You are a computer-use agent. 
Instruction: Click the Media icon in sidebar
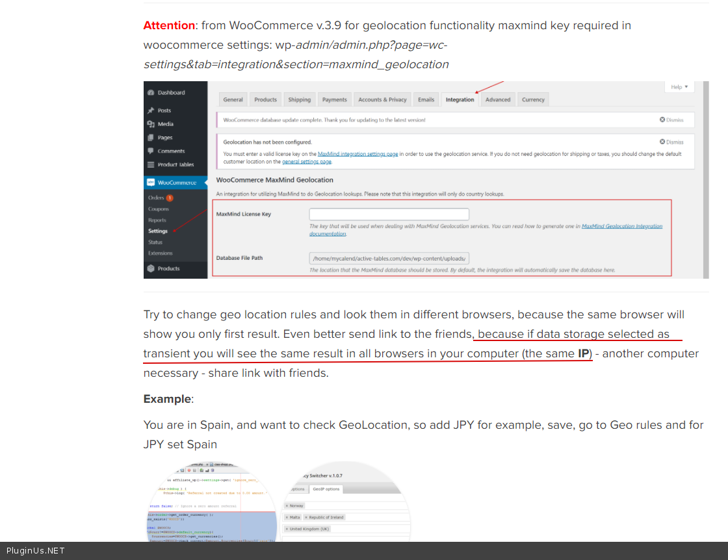point(150,124)
